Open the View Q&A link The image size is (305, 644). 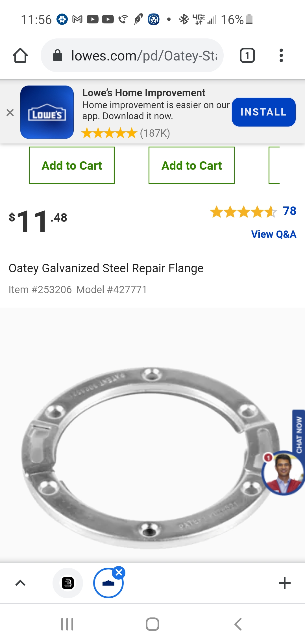click(274, 234)
